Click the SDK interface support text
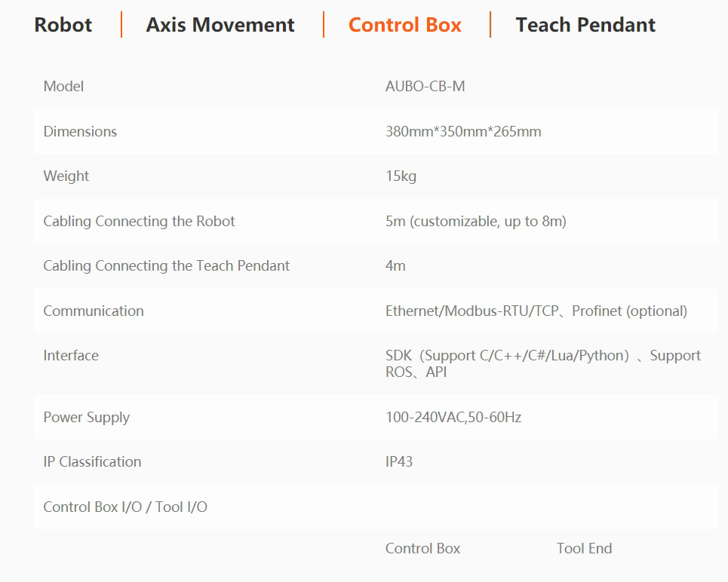The height and width of the screenshot is (582, 728). [542, 363]
